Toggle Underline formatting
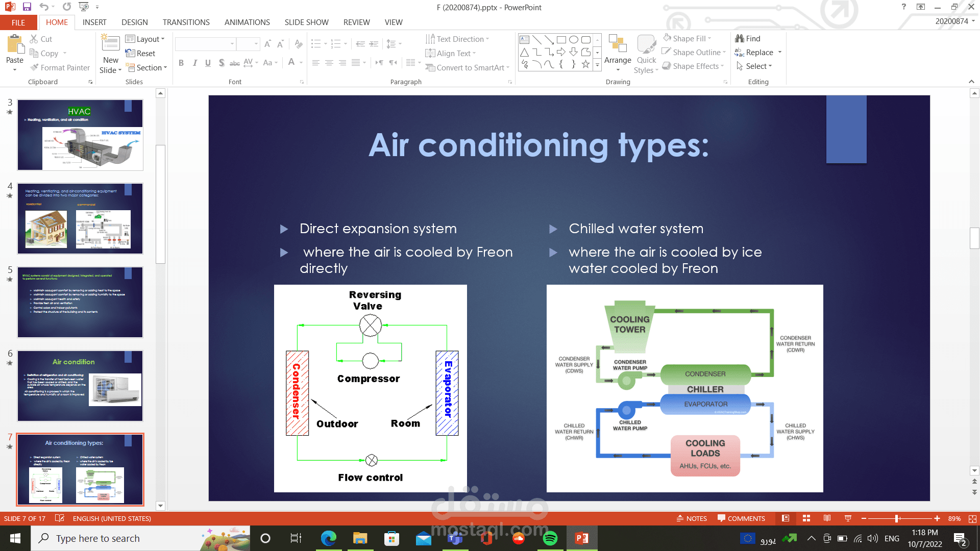Screen dimensions: 980x551 (208, 63)
